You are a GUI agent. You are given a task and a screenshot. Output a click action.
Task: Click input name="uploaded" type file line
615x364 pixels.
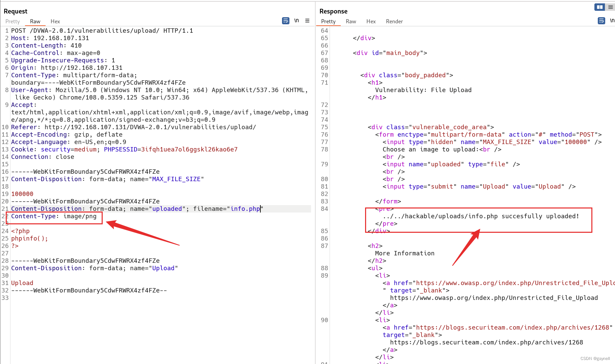[451, 164]
